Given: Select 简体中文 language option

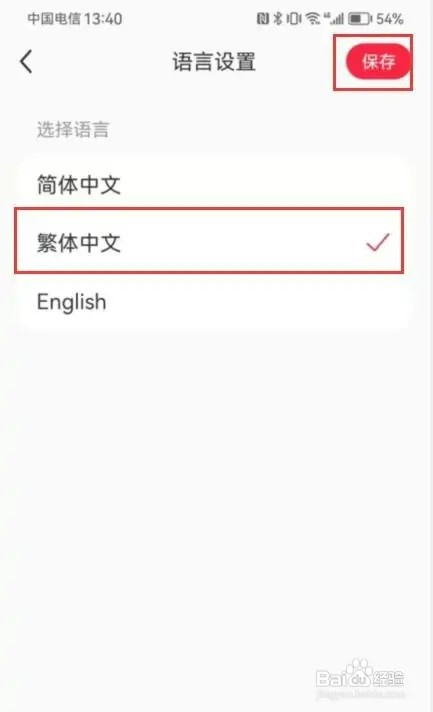Looking at the screenshot, I should click(215, 184).
